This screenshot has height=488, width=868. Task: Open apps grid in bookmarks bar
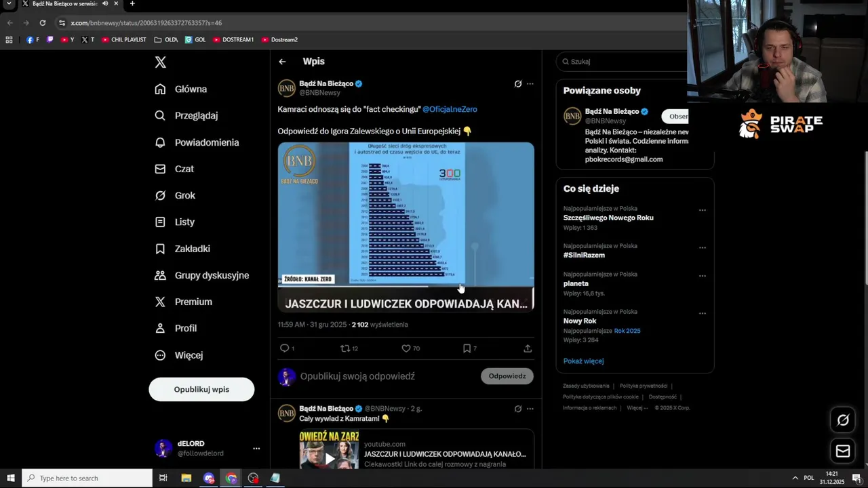(x=9, y=40)
